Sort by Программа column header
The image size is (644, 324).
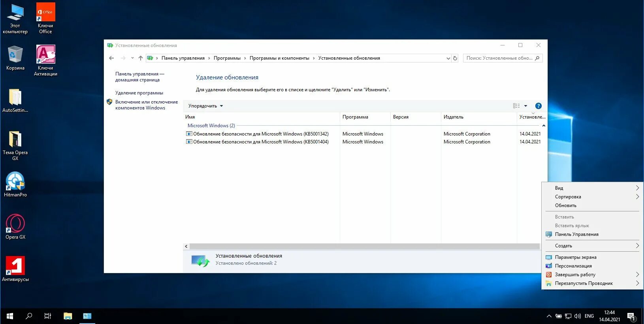click(365, 117)
